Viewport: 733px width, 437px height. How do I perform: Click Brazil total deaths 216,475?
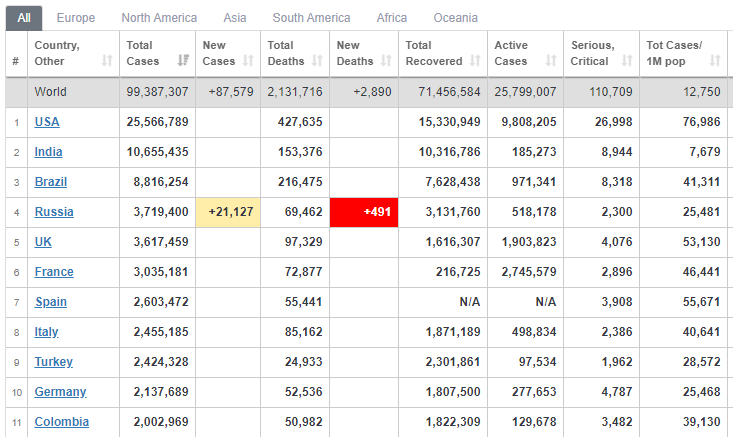(300, 182)
